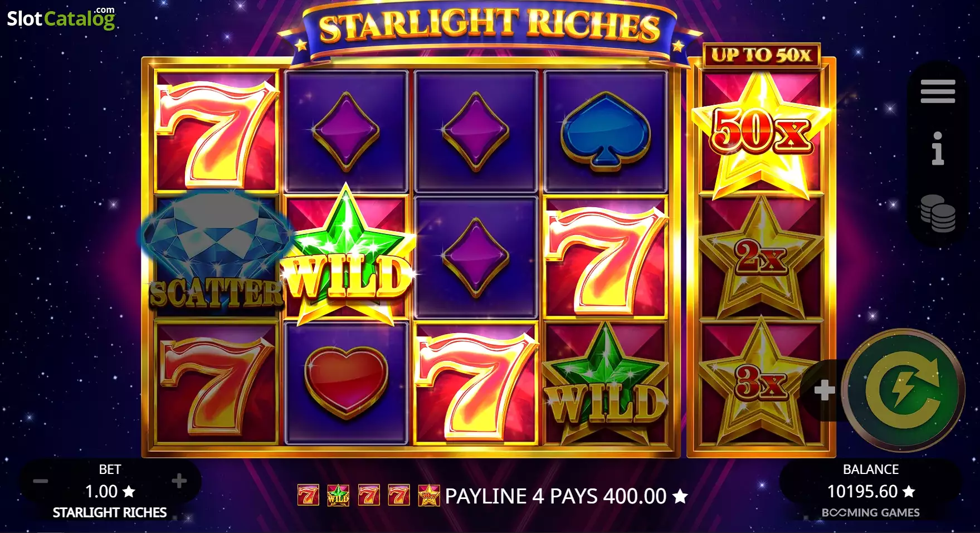Increase bet with the plus button

179,481
